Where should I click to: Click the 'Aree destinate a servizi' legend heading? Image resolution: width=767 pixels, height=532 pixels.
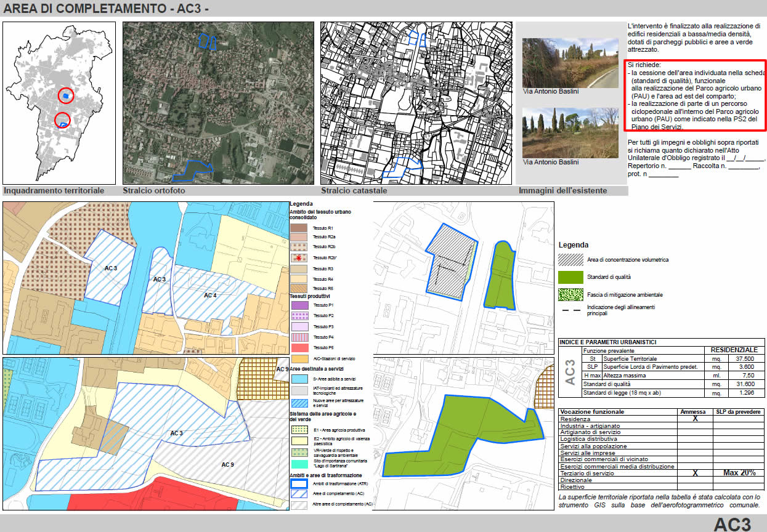pyautogui.click(x=315, y=368)
